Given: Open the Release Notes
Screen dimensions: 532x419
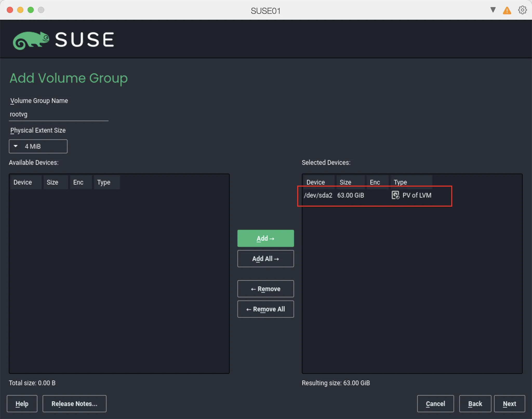Looking at the screenshot, I should [x=74, y=404].
